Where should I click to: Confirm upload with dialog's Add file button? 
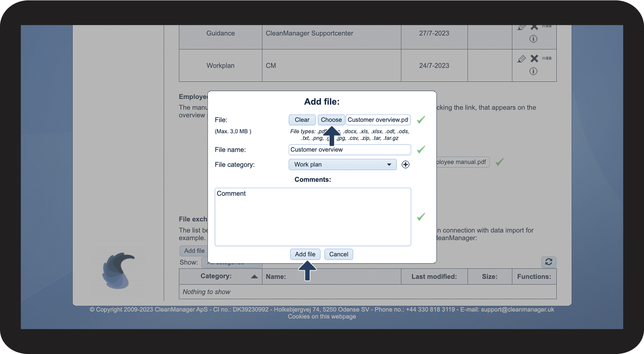[x=305, y=254]
